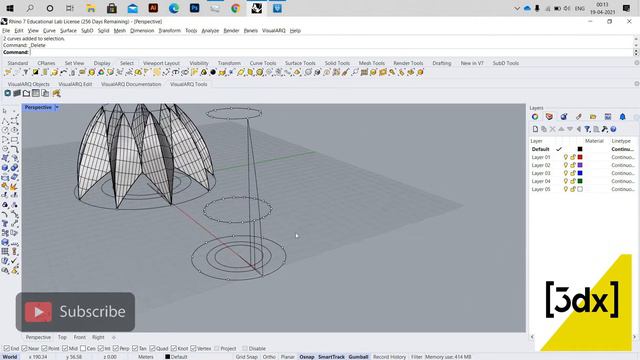640x360 pixels.
Task: Toggle the Quad osnap checkbox
Action: (152, 349)
